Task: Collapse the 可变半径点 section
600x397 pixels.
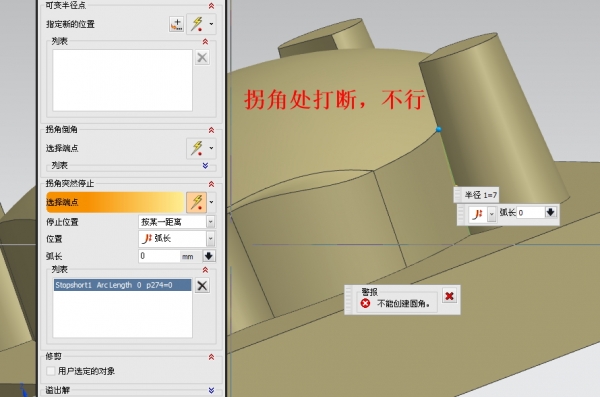Action: 211,5
